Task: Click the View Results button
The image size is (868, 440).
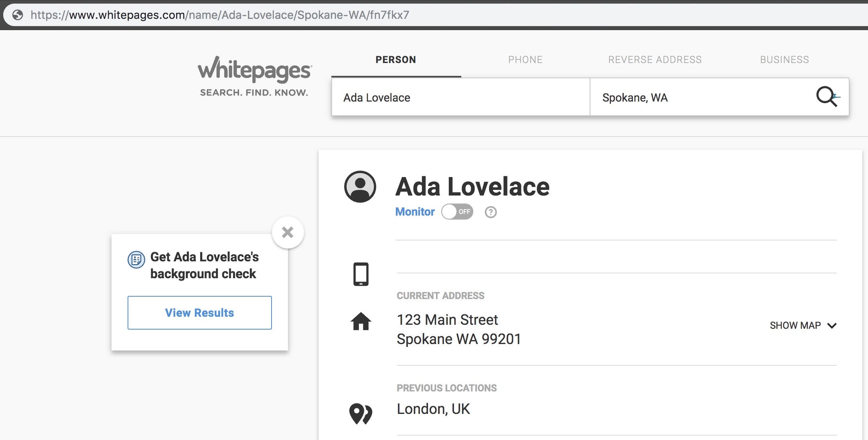Action: (x=200, y=313)
